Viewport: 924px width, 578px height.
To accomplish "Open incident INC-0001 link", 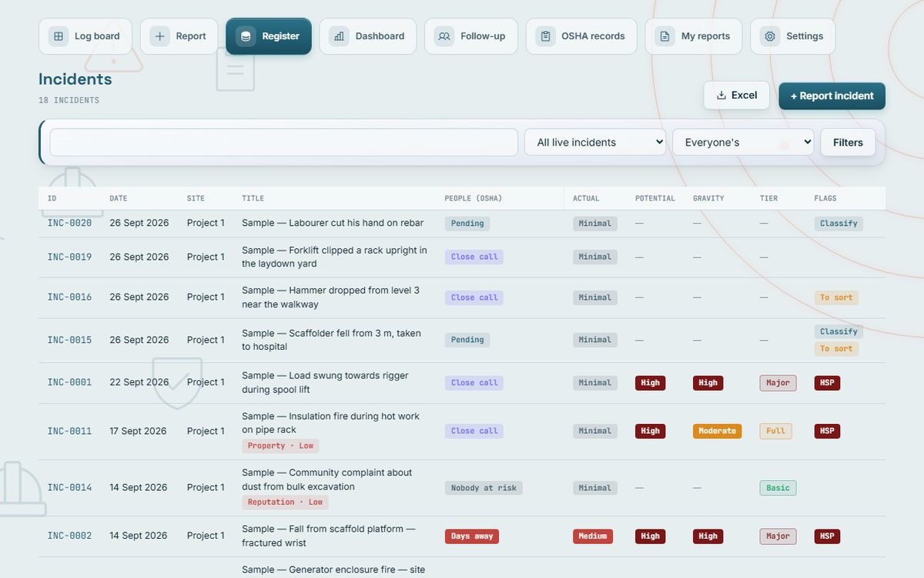I will [x=69, y=382].
